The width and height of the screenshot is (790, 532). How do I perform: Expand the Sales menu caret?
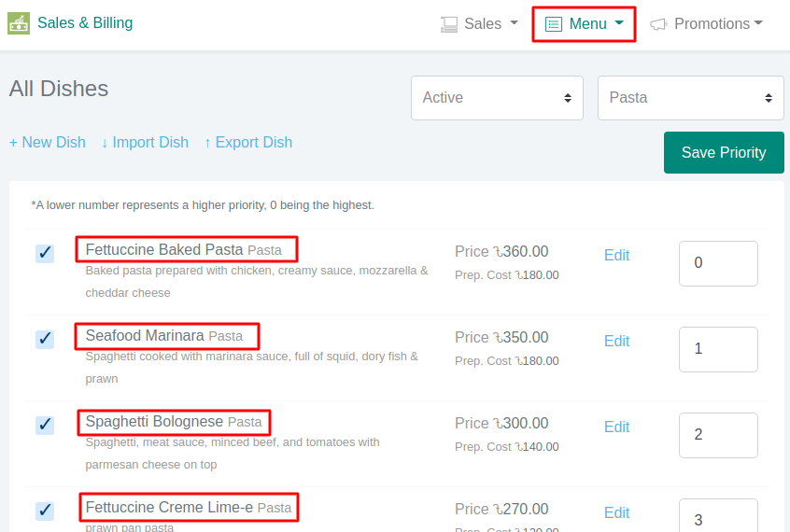click(514, 23)
